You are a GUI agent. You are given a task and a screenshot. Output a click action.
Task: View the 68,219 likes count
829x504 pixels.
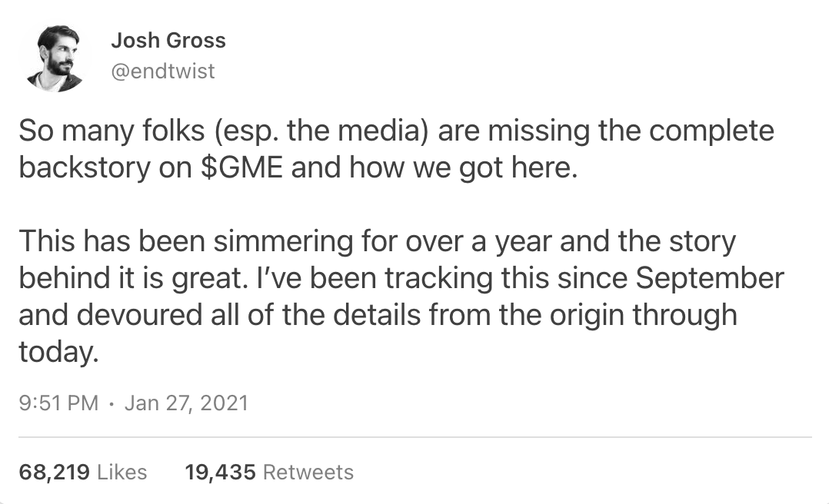tap(55, 472)
